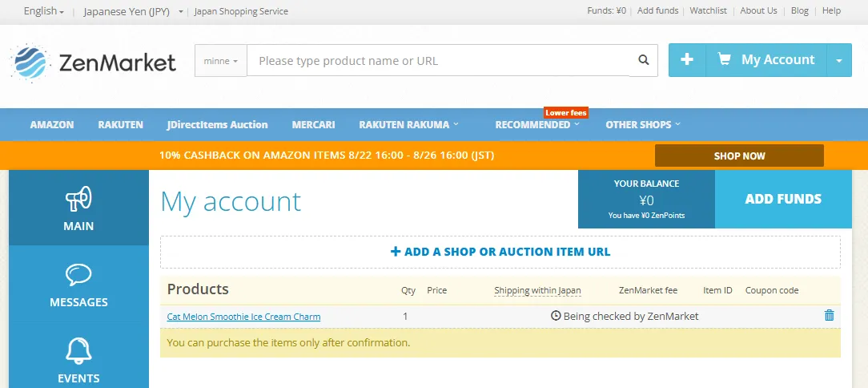This screenshot has height=388, width=868.
Task: Open the minne shop selector dropdown
Action: pyautogui.click(x=221, y=61)
